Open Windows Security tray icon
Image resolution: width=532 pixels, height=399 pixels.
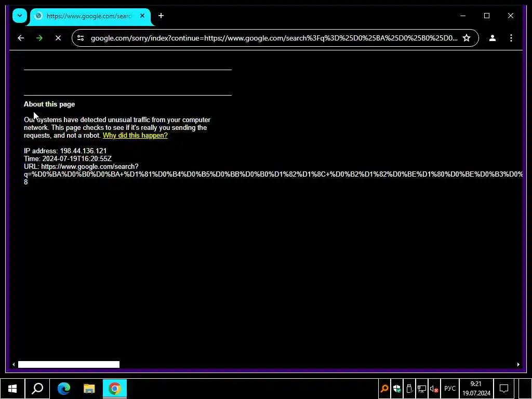[396, 389]
